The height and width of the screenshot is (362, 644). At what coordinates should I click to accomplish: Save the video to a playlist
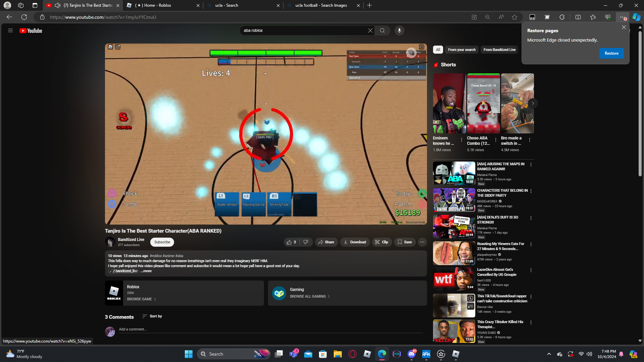405,242
